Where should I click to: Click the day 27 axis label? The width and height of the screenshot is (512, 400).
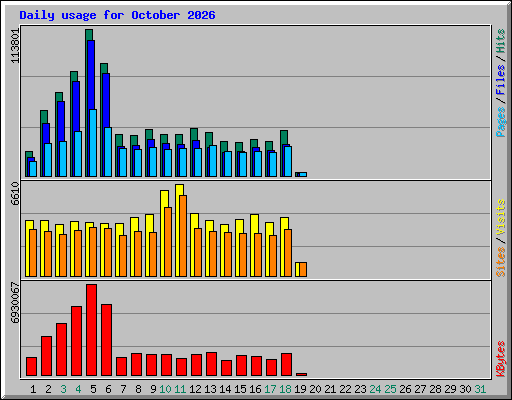point(420,389)
